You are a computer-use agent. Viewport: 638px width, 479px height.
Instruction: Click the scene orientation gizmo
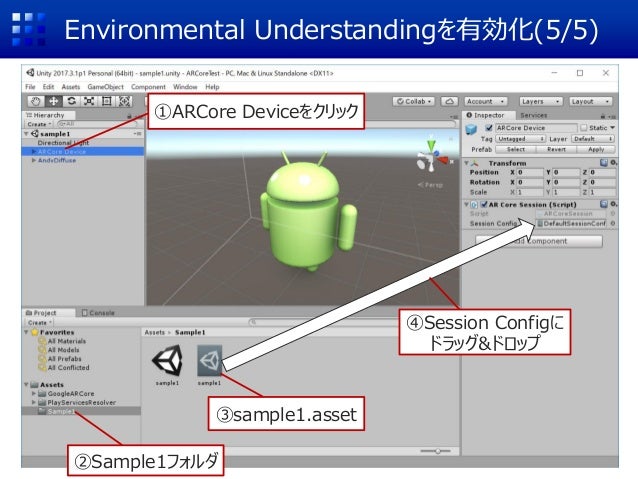pyautogui.click(x=432, y=155)
